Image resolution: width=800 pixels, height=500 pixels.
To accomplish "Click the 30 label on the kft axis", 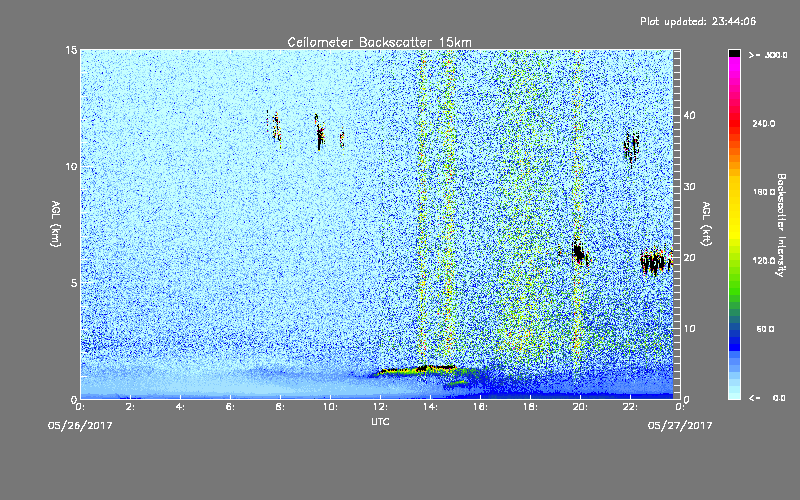I will coord(689,187).
